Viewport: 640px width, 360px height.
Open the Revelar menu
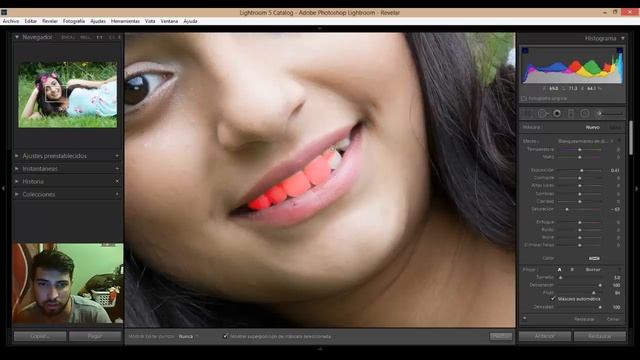click(50, 21)
